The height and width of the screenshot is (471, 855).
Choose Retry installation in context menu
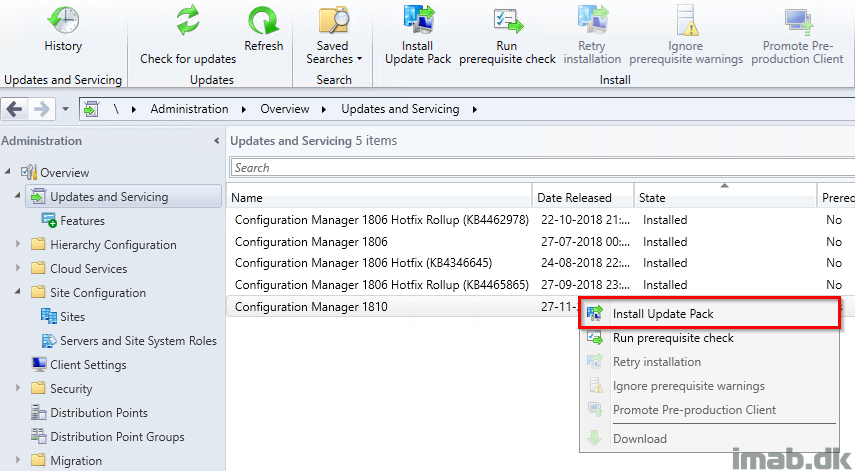709,362
